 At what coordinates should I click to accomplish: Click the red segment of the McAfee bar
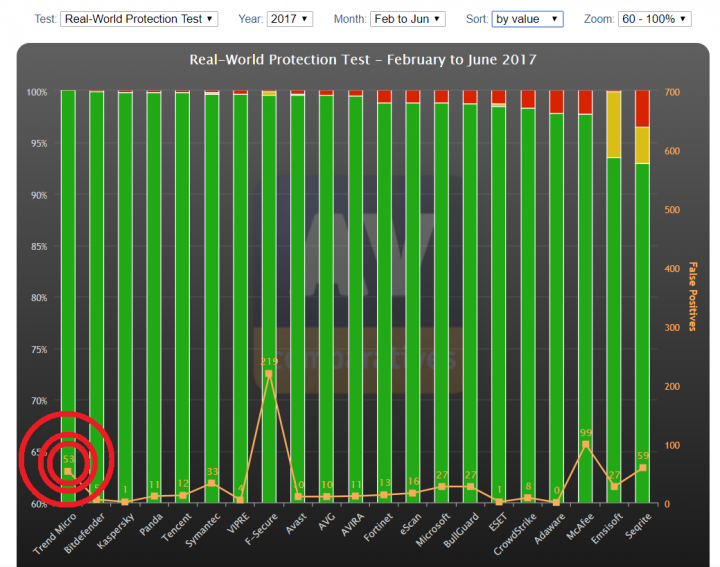pyautogui.click(x=585, y=102)
